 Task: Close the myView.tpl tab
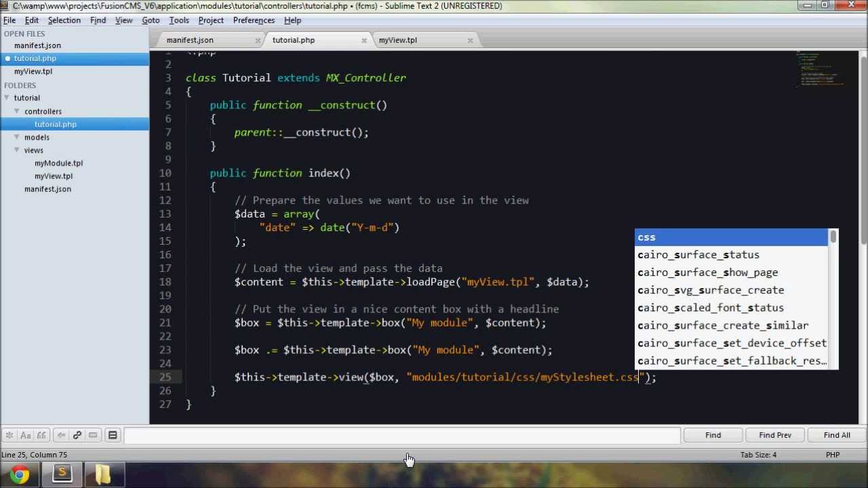(x=470, y=41)
